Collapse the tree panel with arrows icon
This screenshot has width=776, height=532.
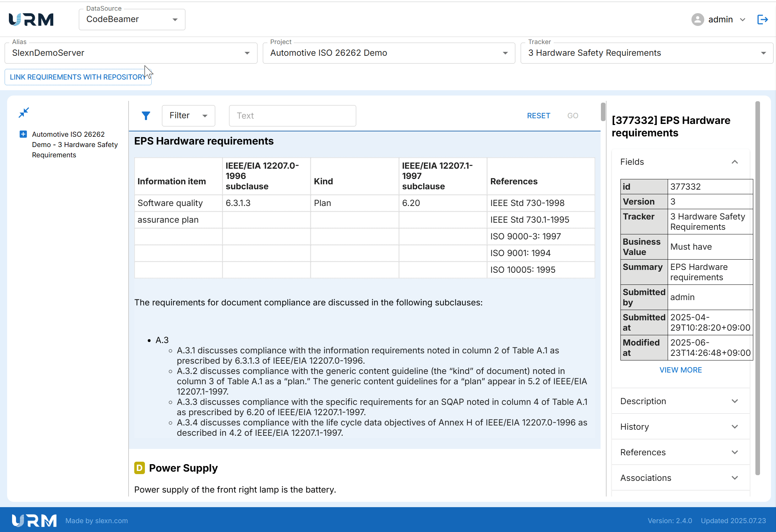24,113
